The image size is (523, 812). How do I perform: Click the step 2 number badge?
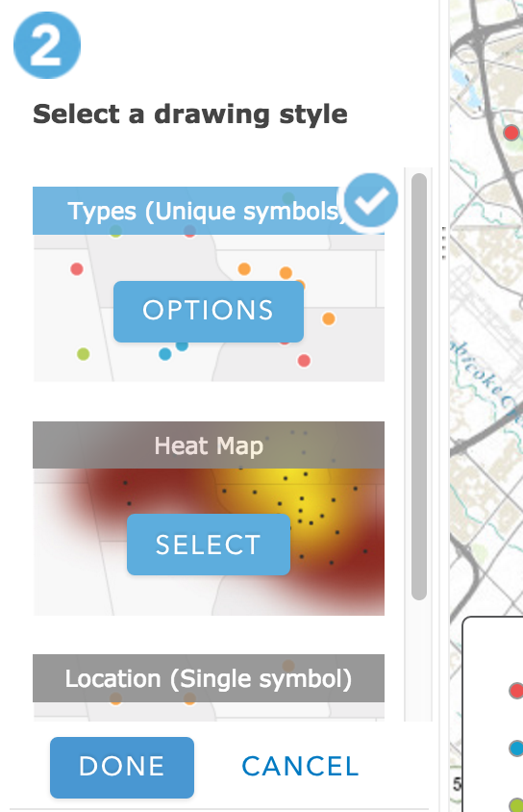tap(47, 45)
